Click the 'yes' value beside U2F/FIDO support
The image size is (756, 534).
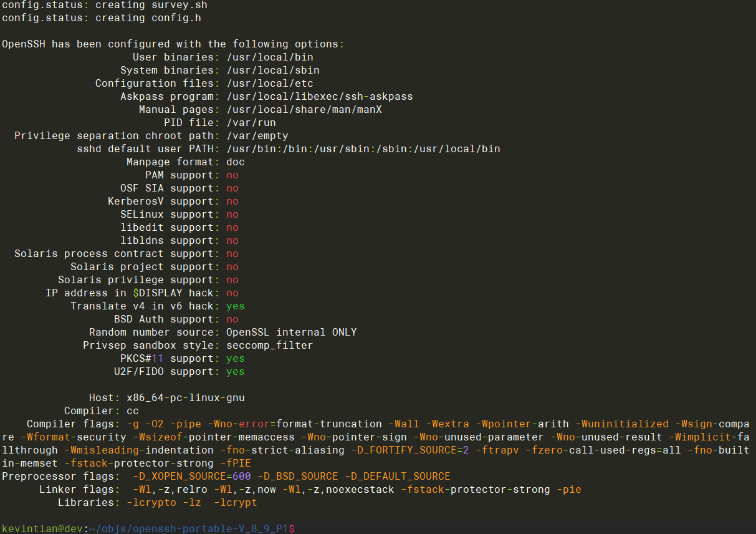[x=235, y=372]
